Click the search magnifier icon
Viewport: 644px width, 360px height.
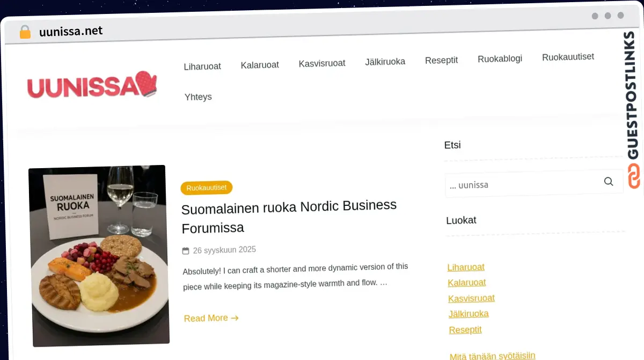tap(608, 182)
